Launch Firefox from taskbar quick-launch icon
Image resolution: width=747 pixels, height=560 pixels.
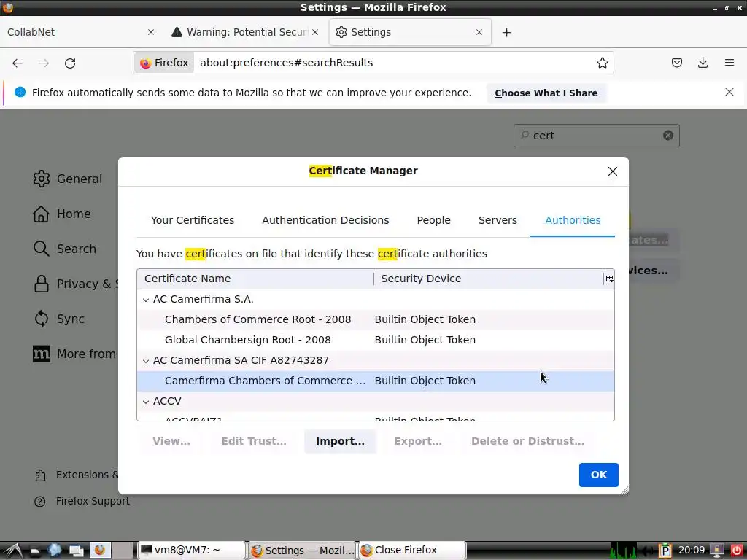pyautogui.click(x=99, y=551)
